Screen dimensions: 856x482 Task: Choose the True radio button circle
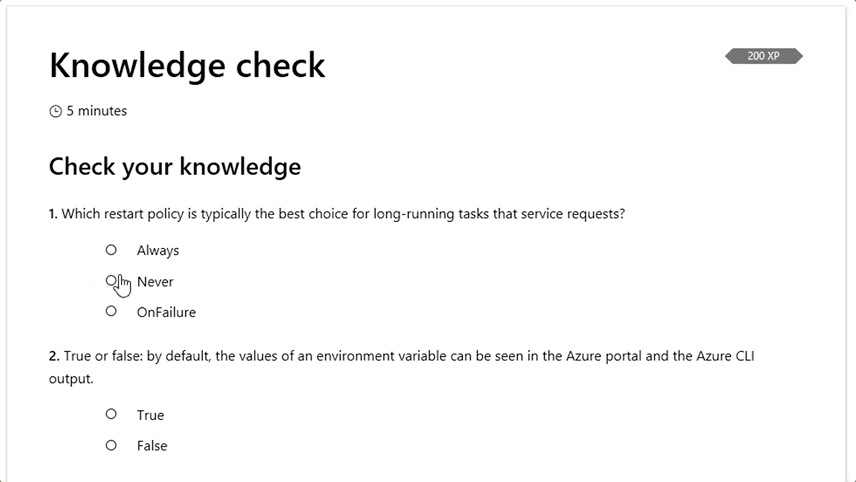pos(111,414)
